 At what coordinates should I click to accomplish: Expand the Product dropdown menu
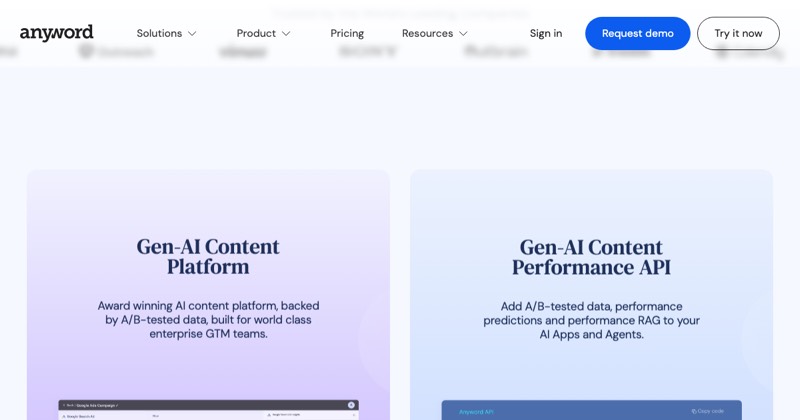tap(263, 33)
